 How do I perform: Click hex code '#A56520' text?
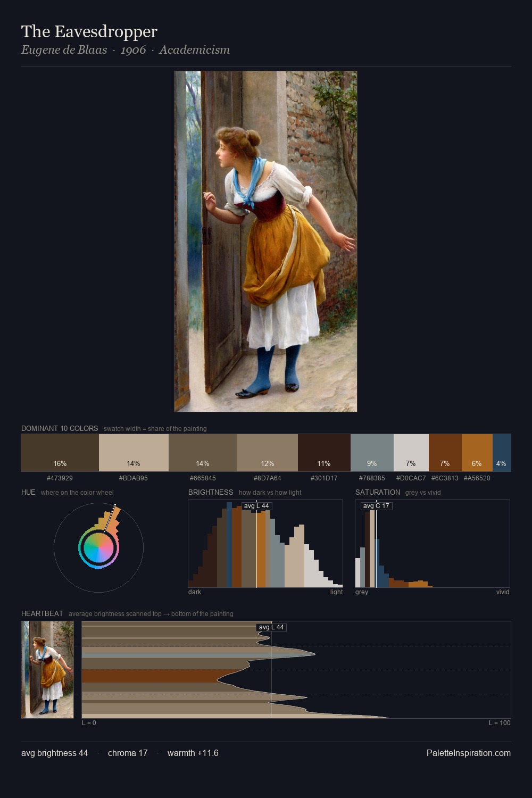click(477, 478)
